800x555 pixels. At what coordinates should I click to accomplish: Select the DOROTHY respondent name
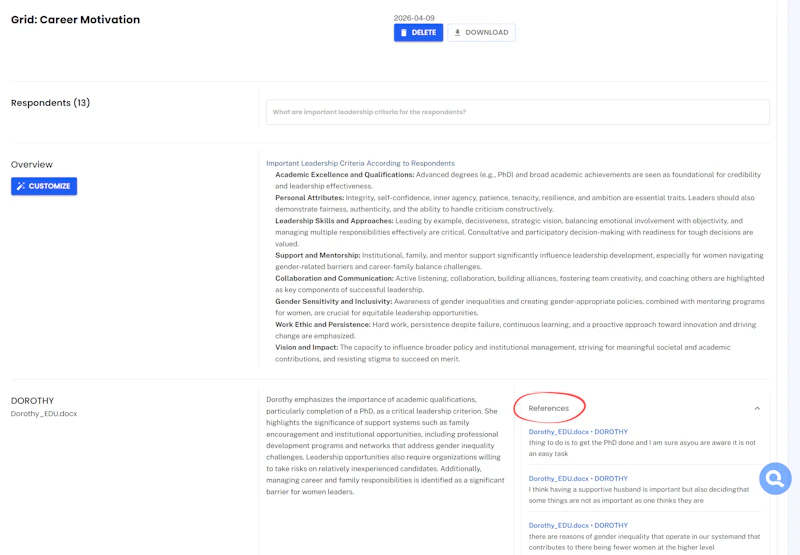[x=32, y=401]
